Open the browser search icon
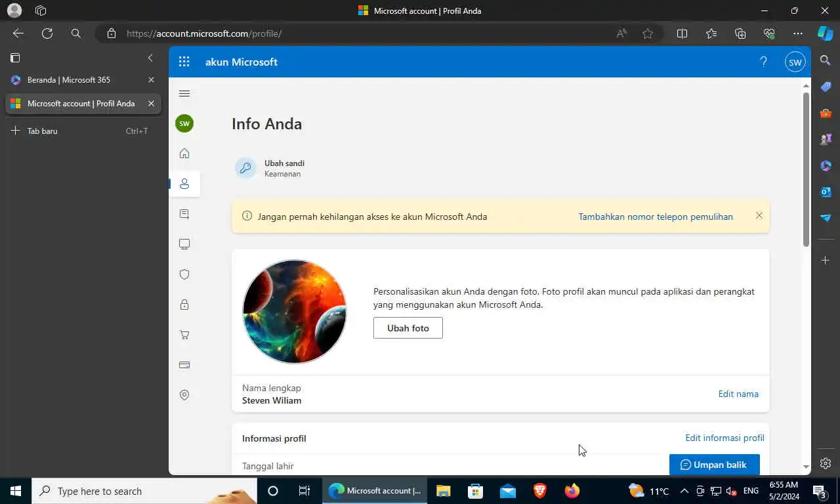Viewport: 840px width, 504px height. coord(76,33)
